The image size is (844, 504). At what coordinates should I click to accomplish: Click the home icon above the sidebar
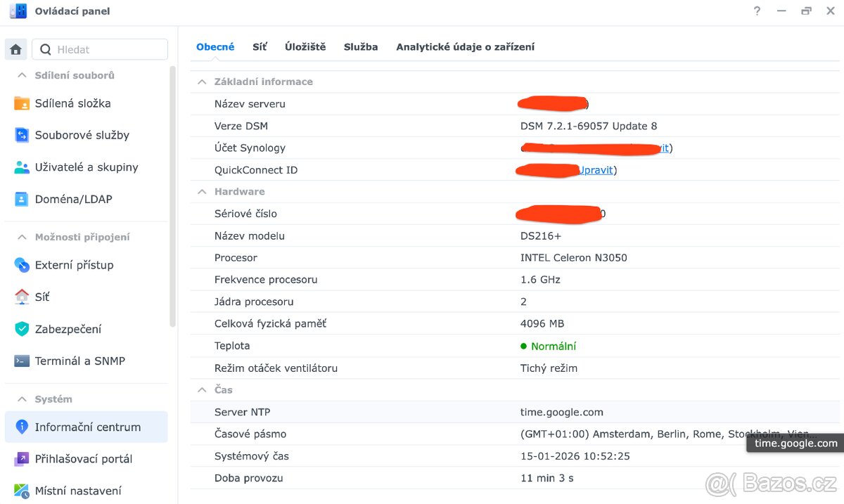[x=15, y=49]
